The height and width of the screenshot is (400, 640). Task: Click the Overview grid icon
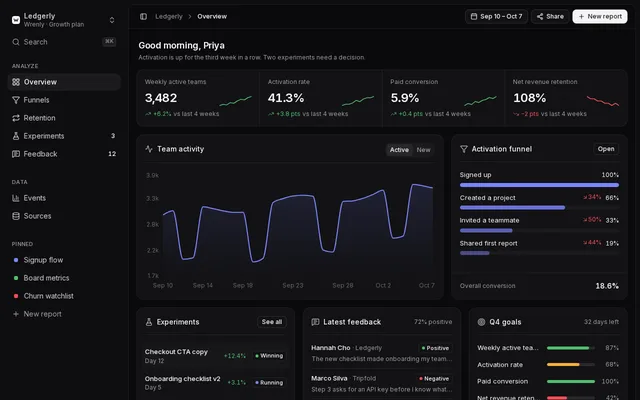click(16, 82)
